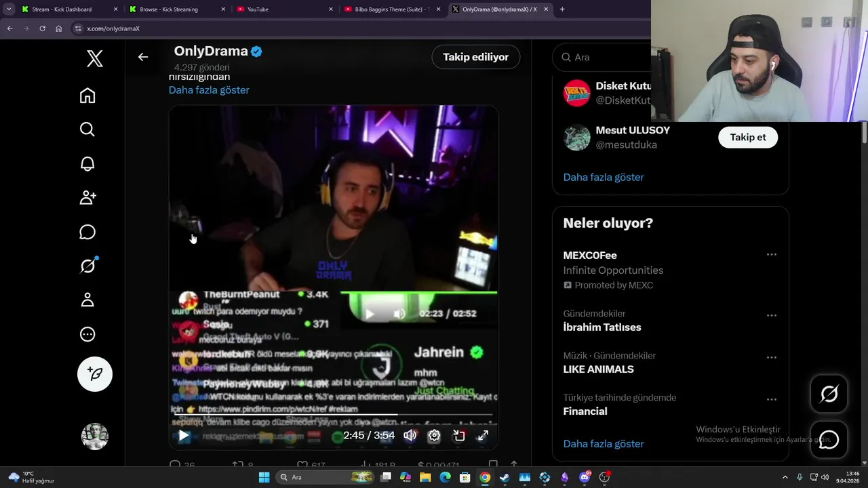The height and width of the screenshot is (488, 868).
Task: Open the Profile person icon
Action: pos(87,300)
